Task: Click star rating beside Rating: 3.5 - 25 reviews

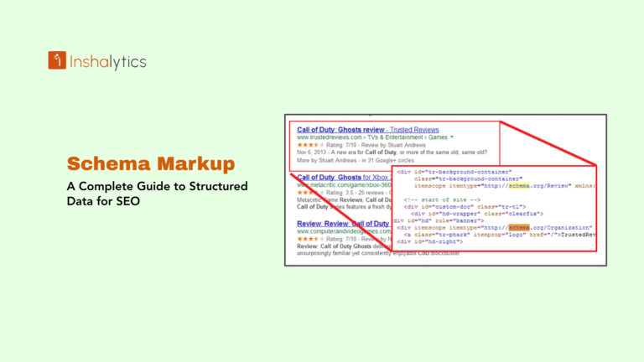Action: tap(310, 193)
